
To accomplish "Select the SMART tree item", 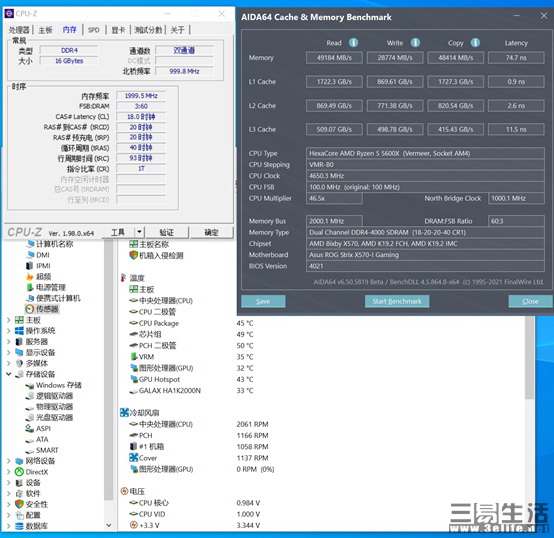I will [47, 450].
